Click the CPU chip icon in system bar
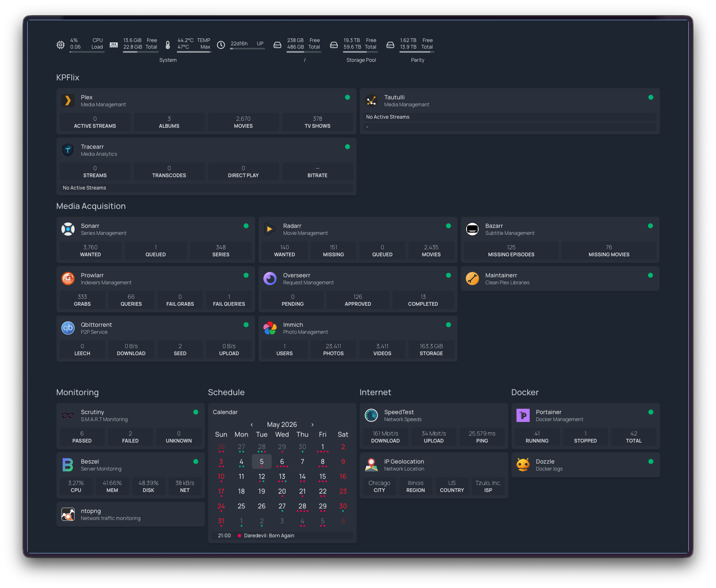The height and width of the screenshot is (588, 716). 61,45
